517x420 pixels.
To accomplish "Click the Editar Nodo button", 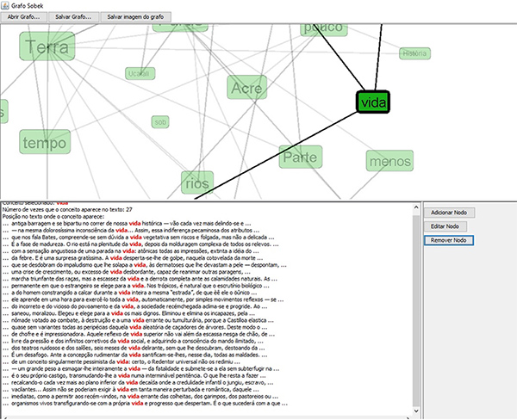I will [445, 226].
